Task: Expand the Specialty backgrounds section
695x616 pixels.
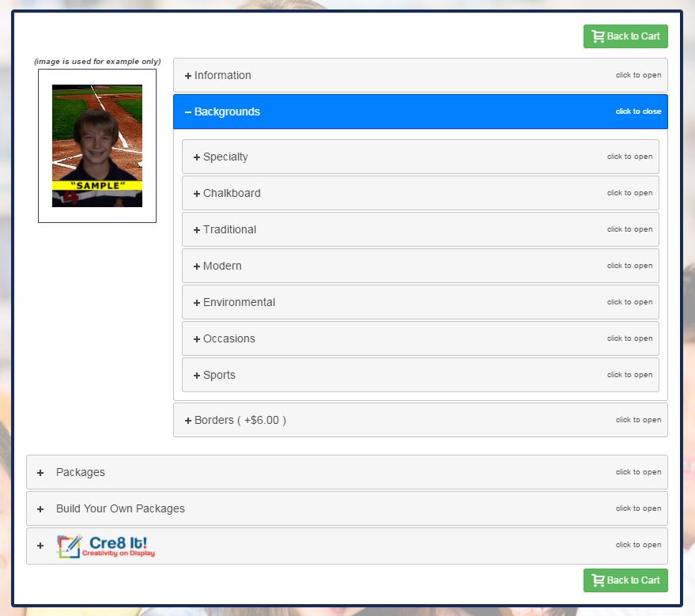Action: click(x=225, y=157)
